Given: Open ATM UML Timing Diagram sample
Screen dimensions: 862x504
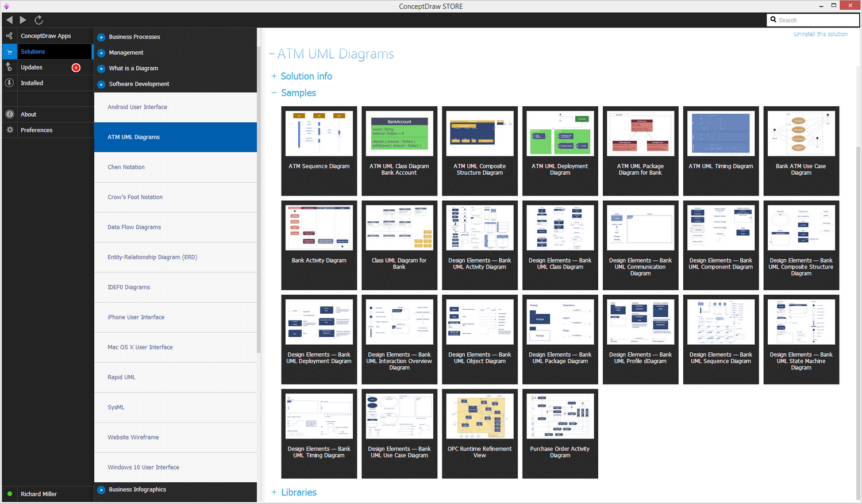Looking at the screenshot, I should click(721, 151).
